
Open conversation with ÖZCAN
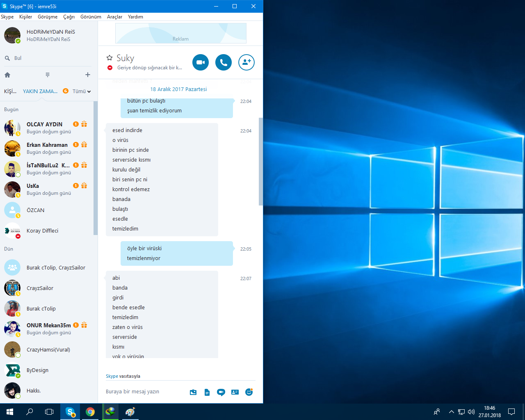point(47,210)
